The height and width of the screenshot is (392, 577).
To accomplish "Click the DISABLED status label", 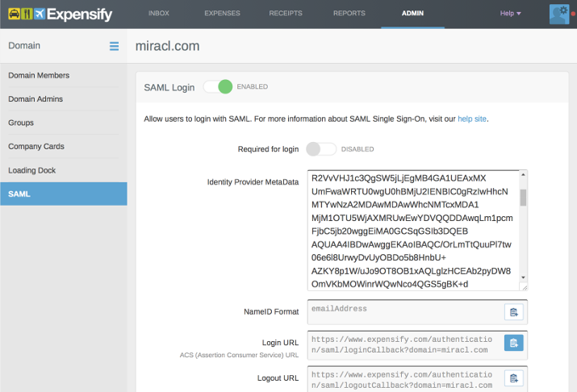I will (x=357, y=149).
